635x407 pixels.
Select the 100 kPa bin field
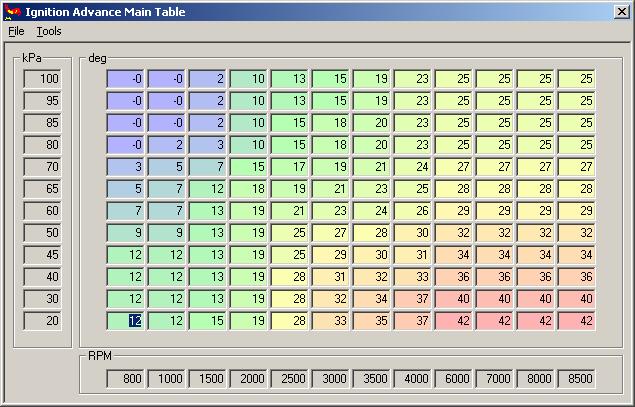click(43, 79)
